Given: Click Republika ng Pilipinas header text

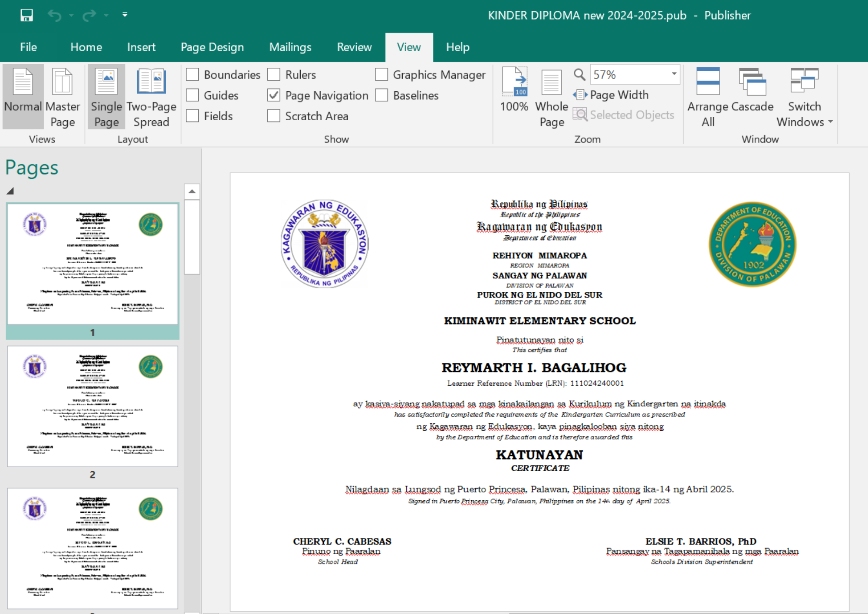Looking at the screenshot, I should click(539, 204).
